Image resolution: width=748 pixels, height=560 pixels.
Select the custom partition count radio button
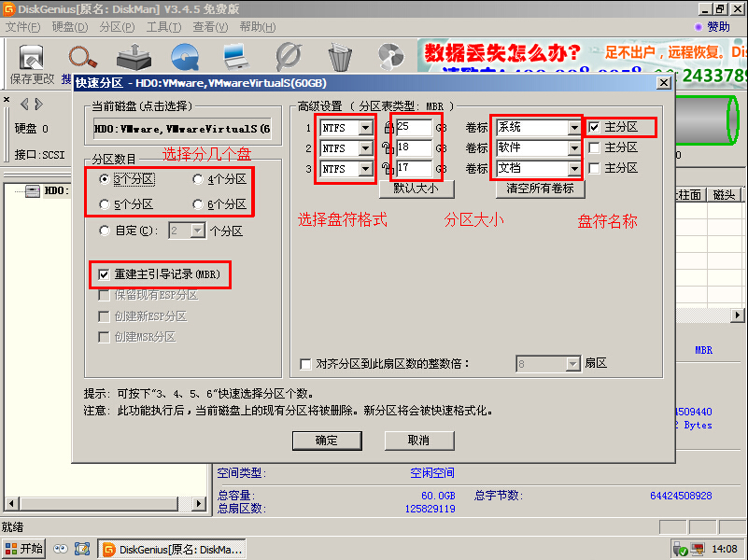click(104, 231)
